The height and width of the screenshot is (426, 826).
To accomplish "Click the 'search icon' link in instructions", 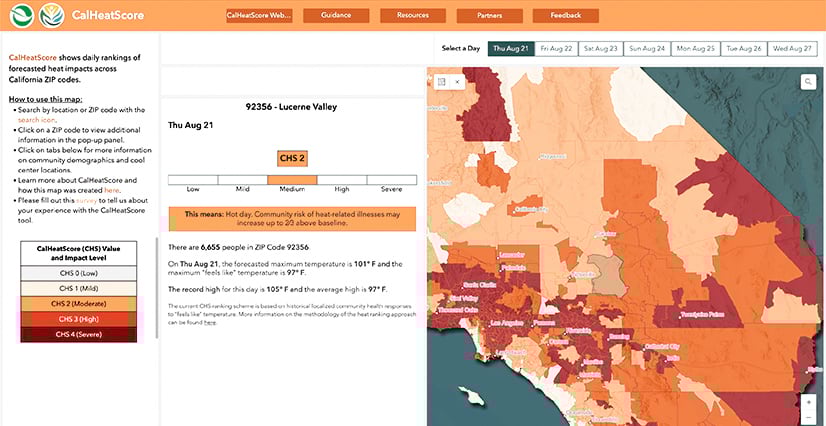I will point(36,120).
